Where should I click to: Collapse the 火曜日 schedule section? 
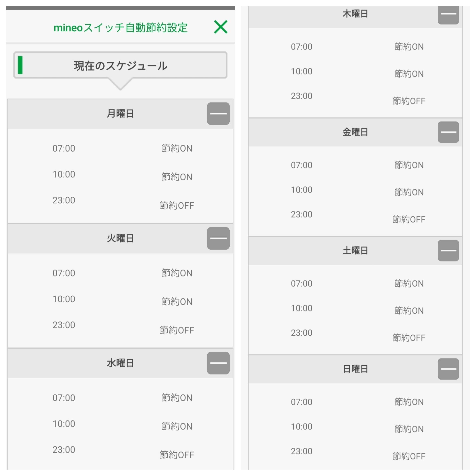pos(218,238)
